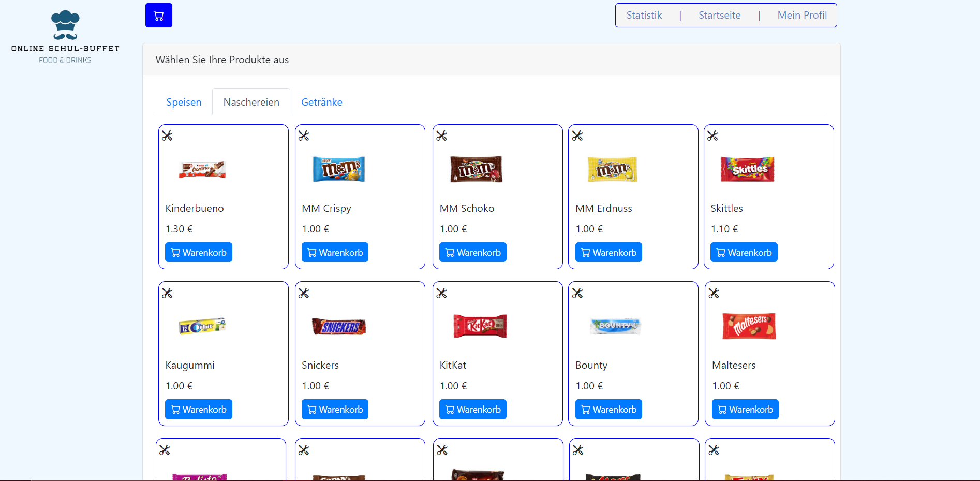Open Statistik in the top navigation

pyautogui.click(x=644, y=16)
